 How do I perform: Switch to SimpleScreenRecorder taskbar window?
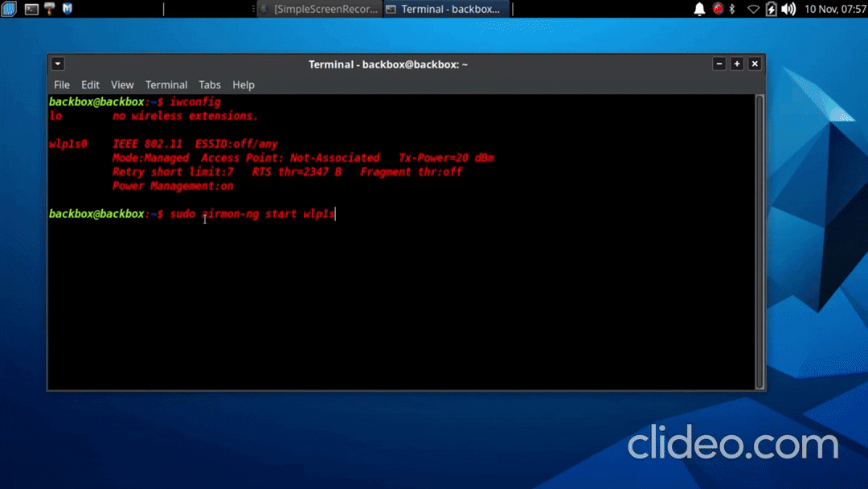320,9
